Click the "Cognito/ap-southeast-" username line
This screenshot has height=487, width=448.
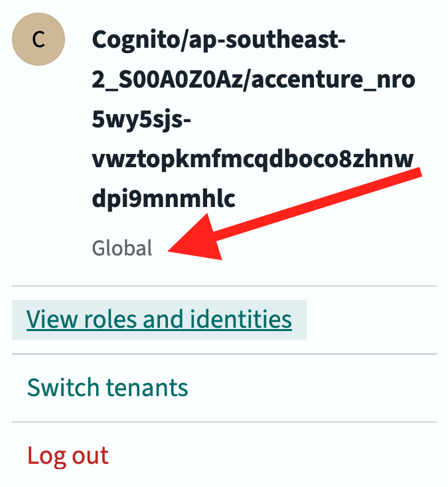pos(219,40)
